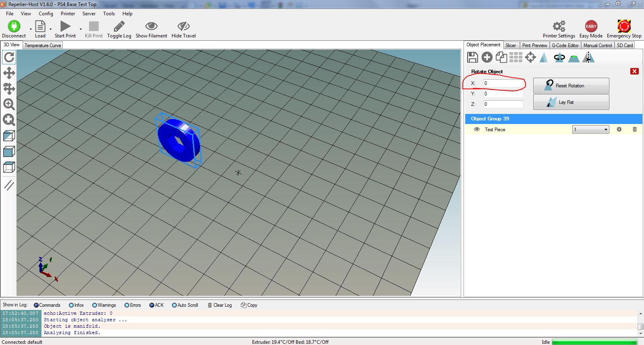Open the Config menu
The width and height of the screenshot is (644, 345).
pyautogui.click(x=46, y=14)
